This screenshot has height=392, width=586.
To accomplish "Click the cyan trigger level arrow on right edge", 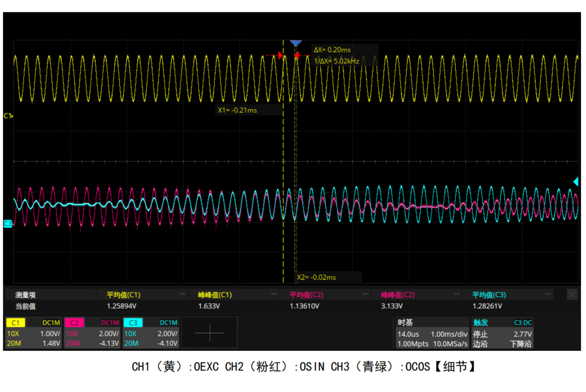I will point(575,181).
